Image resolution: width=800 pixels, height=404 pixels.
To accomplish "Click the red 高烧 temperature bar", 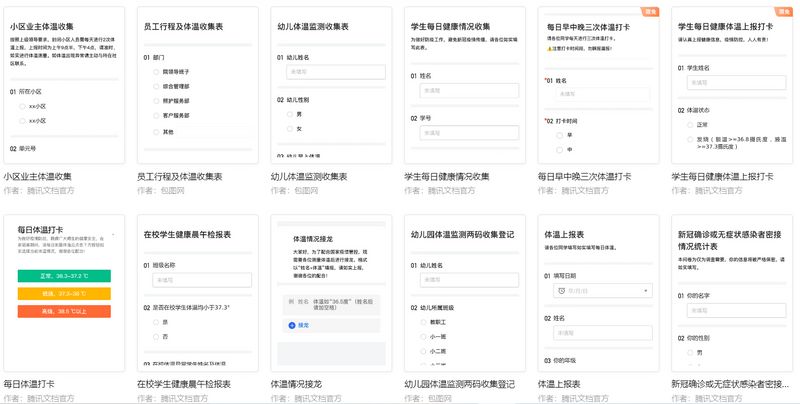I will pyautogui.click(x=63, y=311).
